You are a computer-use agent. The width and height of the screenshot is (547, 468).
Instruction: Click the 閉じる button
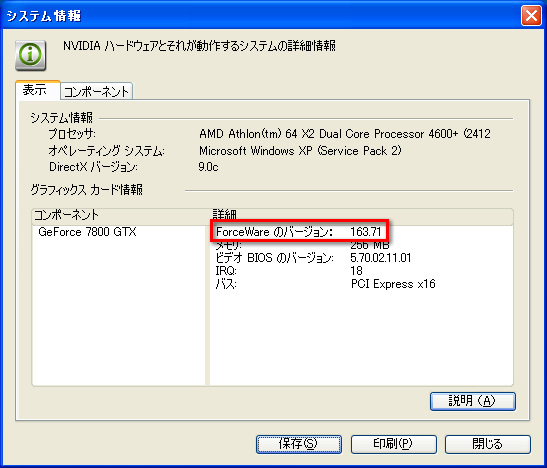coord(487,444)
